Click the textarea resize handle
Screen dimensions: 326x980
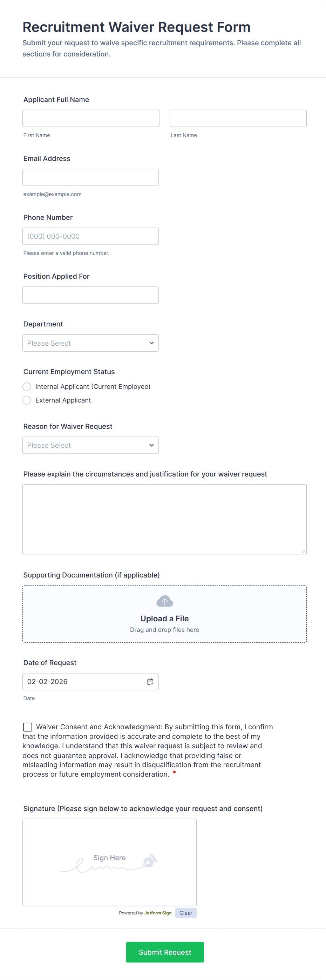click(x=303, y=551)
